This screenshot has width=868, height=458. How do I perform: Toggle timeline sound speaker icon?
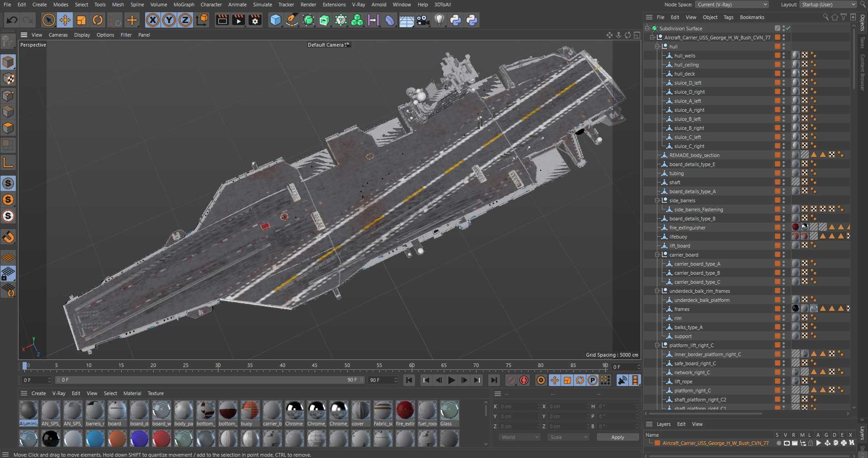[623, 380]
